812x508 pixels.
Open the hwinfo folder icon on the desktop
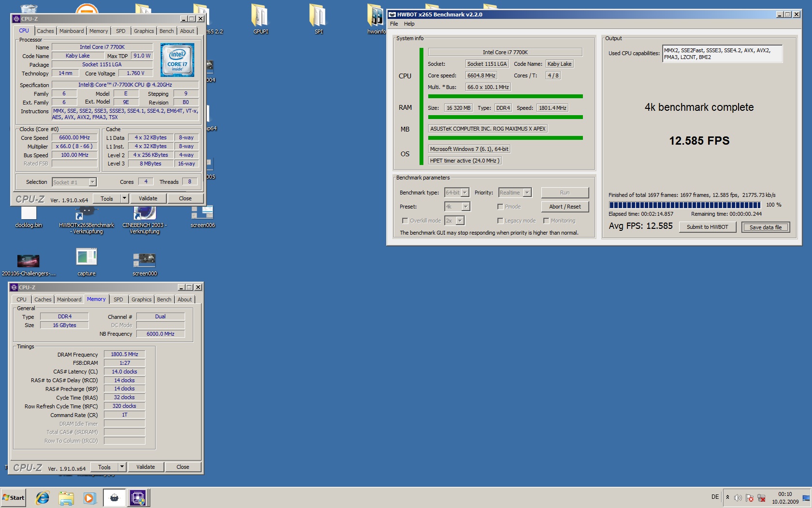(376, 18)
